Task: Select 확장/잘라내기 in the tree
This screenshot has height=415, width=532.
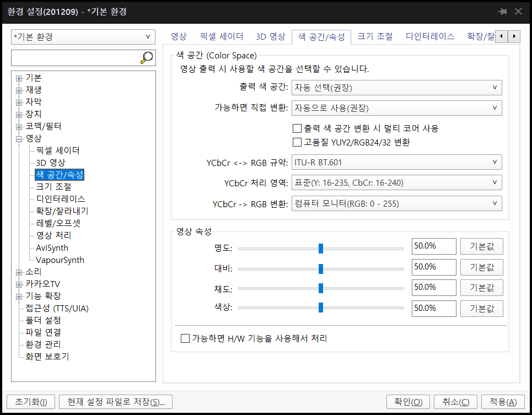Action: point(62,211)
